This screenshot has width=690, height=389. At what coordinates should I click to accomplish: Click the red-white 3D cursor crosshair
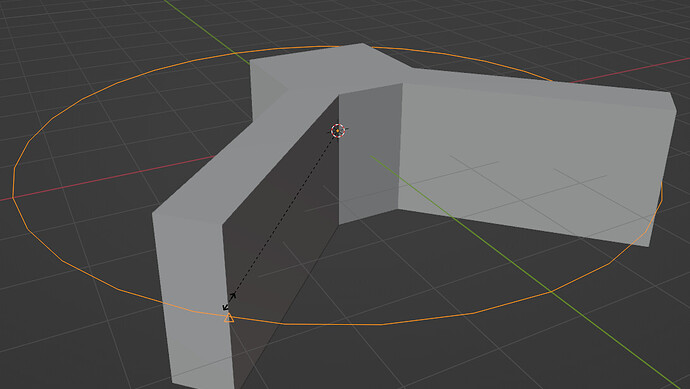click(338, 131)
